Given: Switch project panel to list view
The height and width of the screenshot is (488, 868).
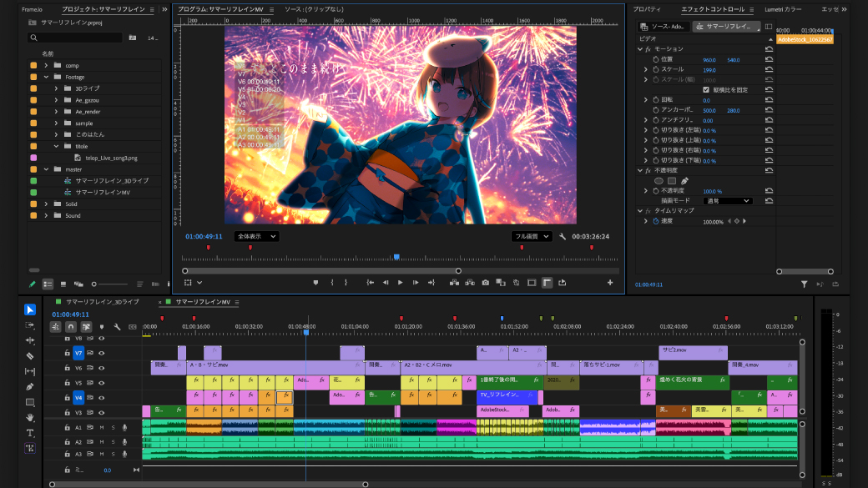Looking at the screenshot, I should tap(48, 284).
